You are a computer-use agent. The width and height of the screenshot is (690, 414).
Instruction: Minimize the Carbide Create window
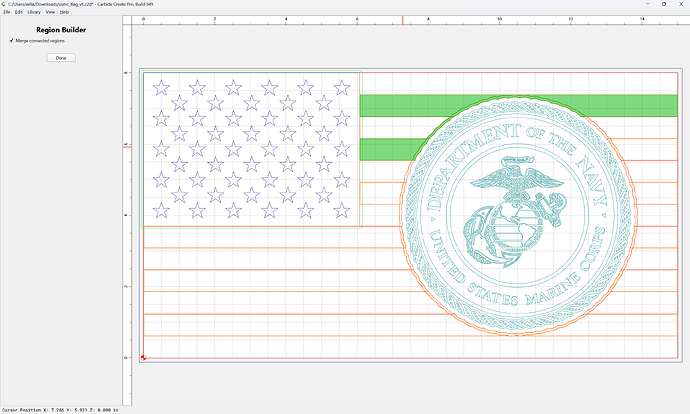click(x=647, y=4)
